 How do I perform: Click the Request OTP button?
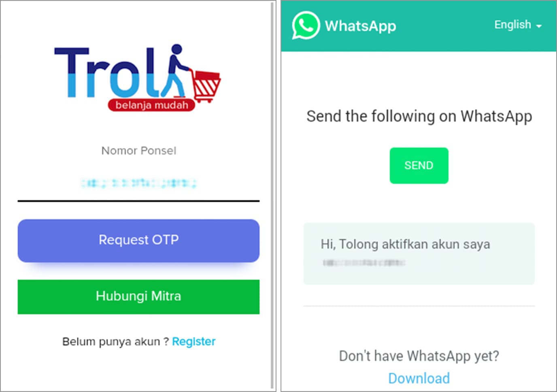point(138,240)
